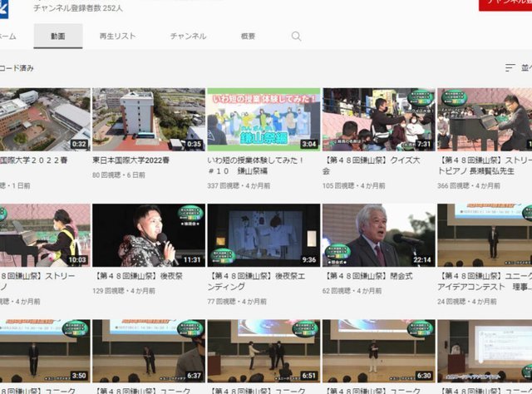Click チャンネル登録者数 252人 subscriber count
This screenshot has width=532, height=394.
77,8
